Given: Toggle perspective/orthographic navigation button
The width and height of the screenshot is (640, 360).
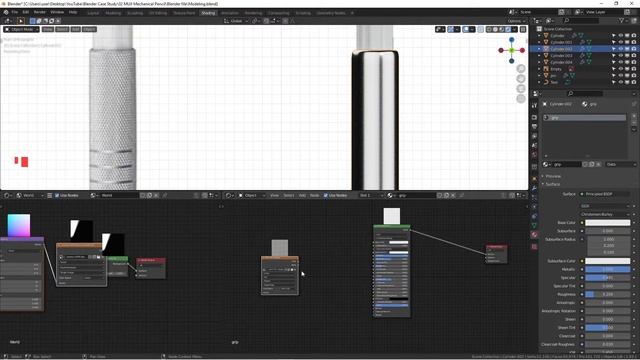Looking at the screenshot, I should point(521,98).
